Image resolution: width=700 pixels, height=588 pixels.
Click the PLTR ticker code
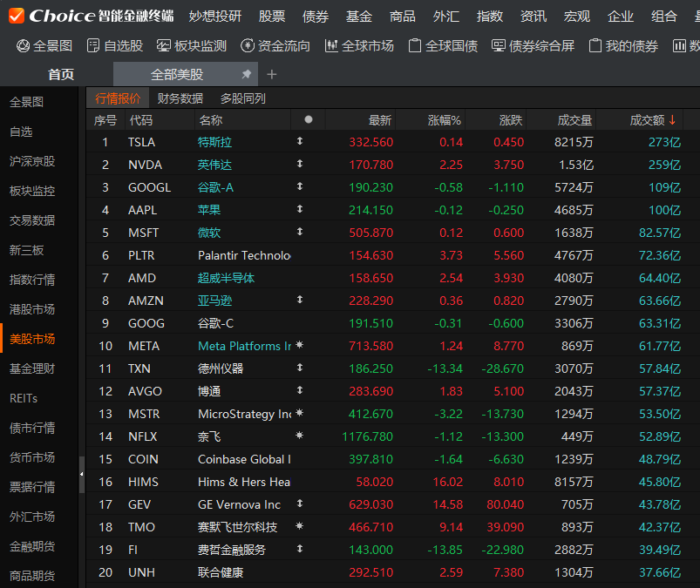coord(141,255)
